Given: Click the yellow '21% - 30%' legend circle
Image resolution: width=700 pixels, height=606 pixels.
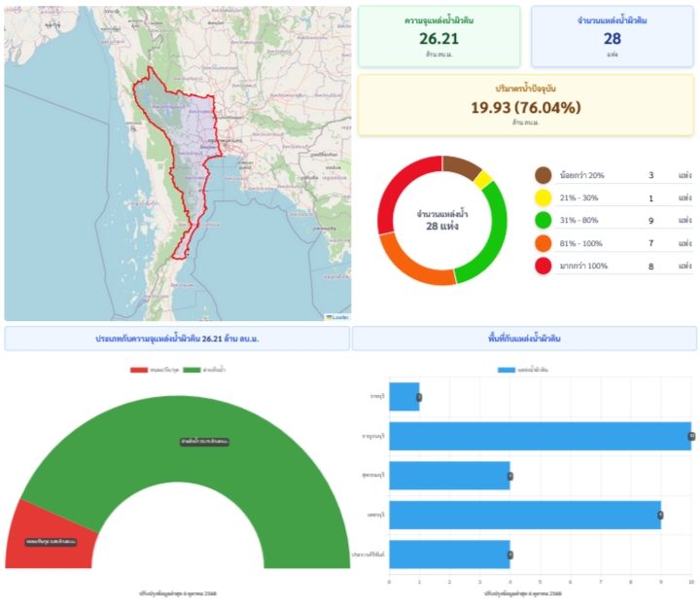Looking at the screenshot, I should (543, 197).
